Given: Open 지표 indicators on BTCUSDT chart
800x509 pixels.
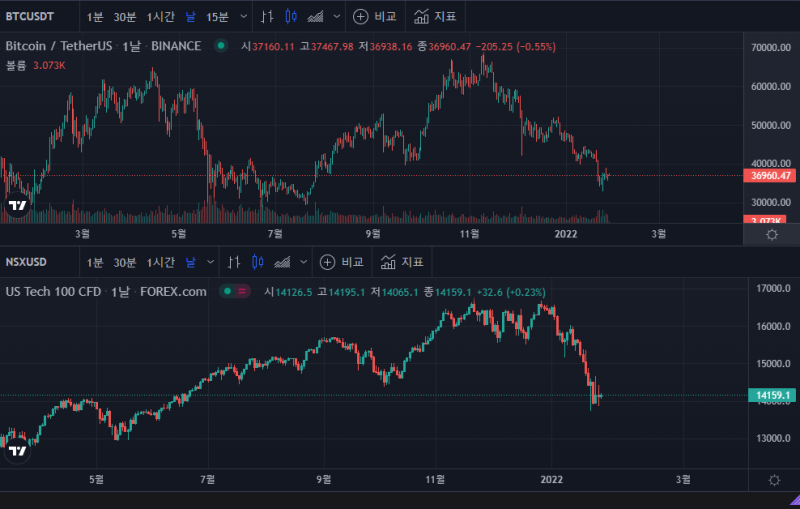Looking at the screenshot, I should pos(435,16).
